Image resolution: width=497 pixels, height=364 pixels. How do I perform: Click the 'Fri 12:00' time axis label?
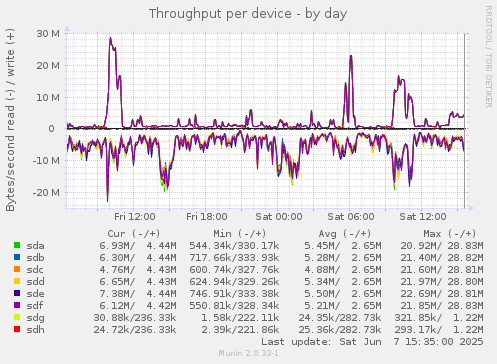click(135, 217)
